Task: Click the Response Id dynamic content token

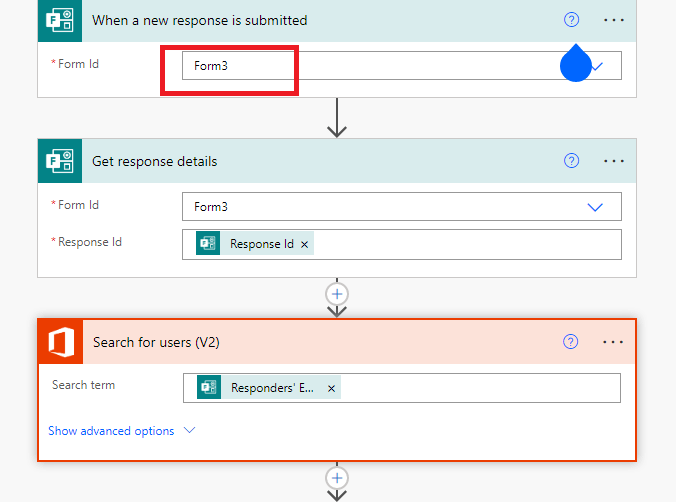Action: [x=255, y=244]
